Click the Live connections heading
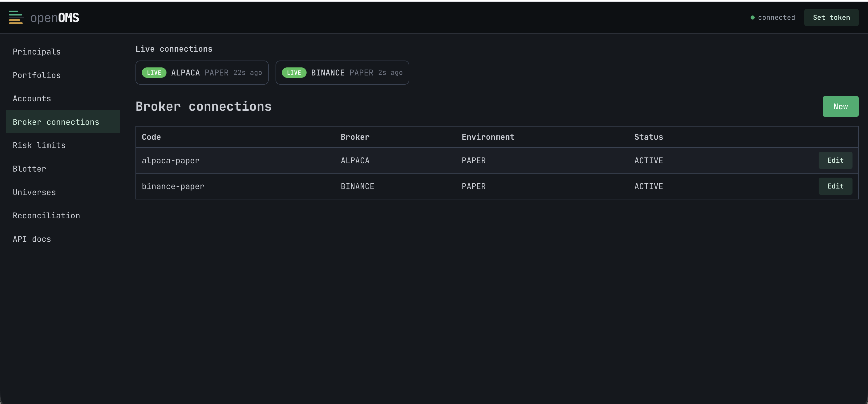Image resolution: width=868 pixels, height=404 pixels. 174,49
